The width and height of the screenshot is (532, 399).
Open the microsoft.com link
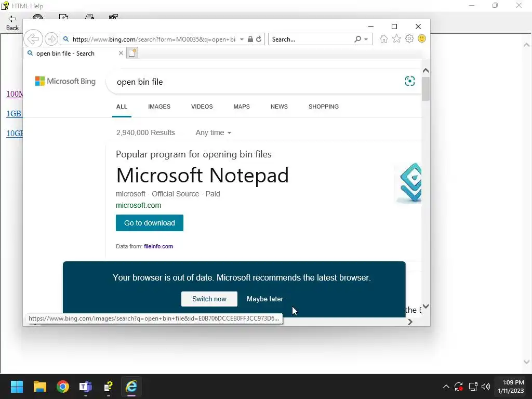[138, 205]
